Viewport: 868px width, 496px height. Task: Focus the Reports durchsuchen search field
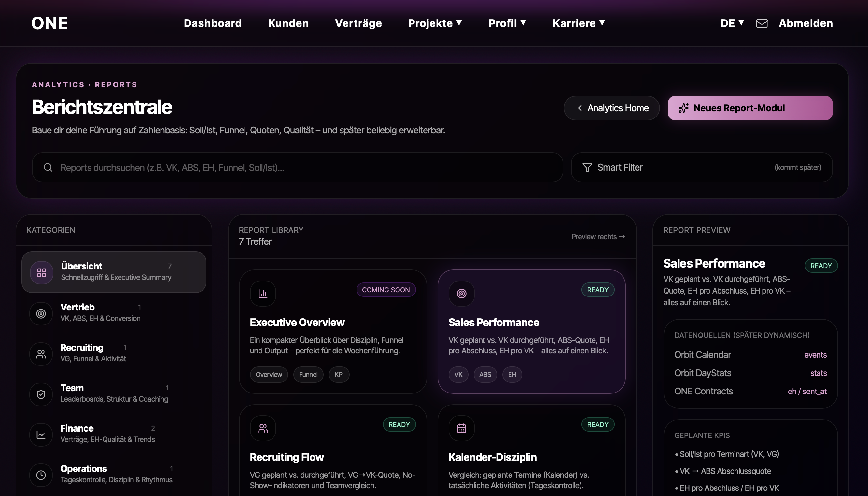click(297, 167)
